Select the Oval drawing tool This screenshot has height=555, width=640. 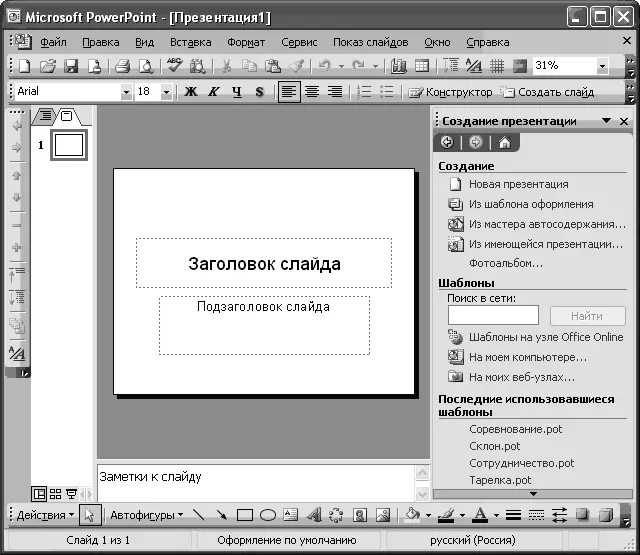coord(268,515)
